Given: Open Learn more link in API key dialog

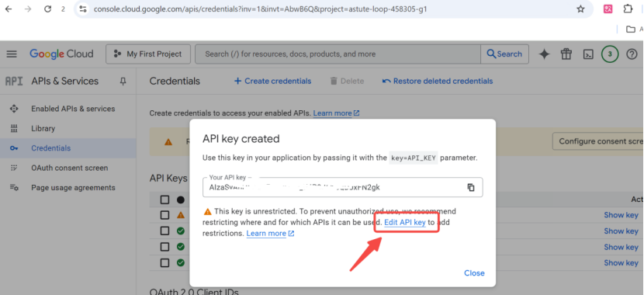Looking at the screenshot, I should tap(270, 234).
